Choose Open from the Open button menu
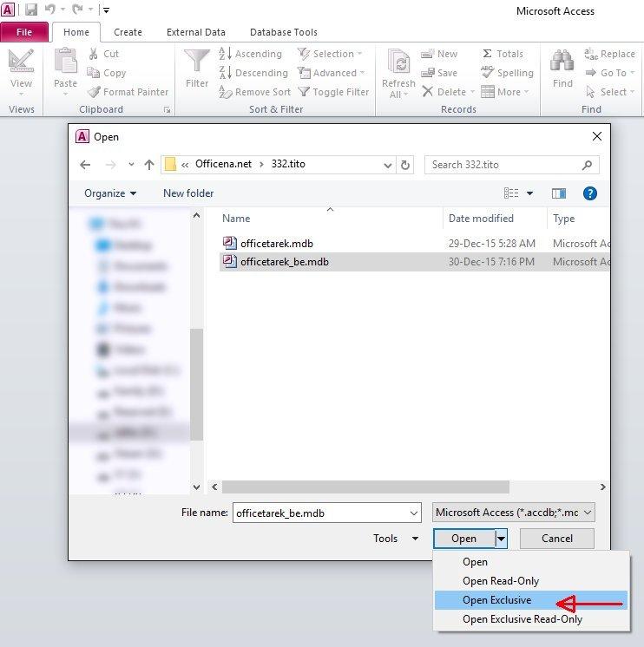 coord(531,562)
